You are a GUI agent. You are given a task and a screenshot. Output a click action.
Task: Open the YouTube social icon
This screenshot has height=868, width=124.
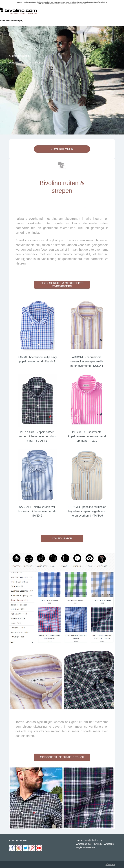pyautogui.click(x=39, y=848)
